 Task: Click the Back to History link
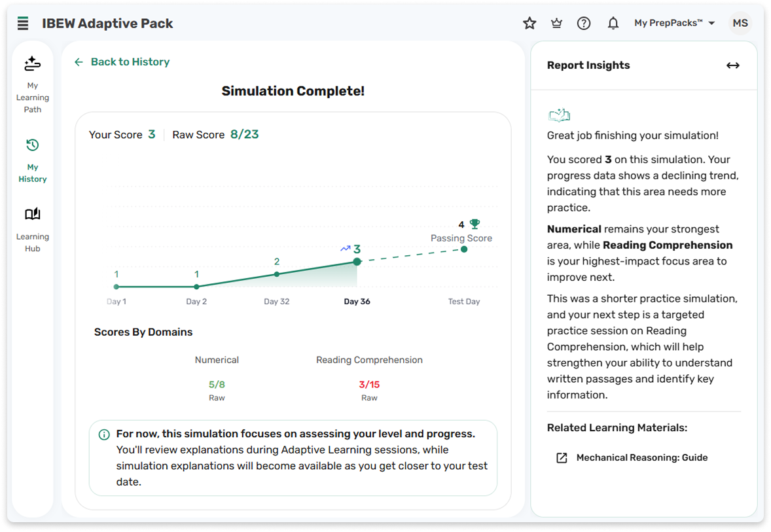[x=130, y=62]
